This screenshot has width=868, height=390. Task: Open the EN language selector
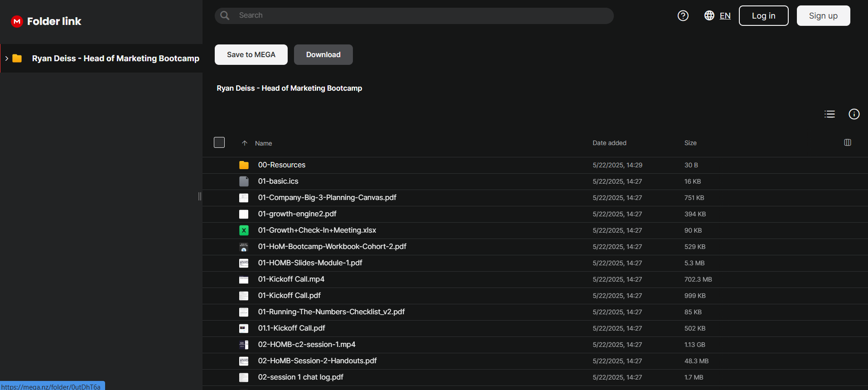coord(725,16)
